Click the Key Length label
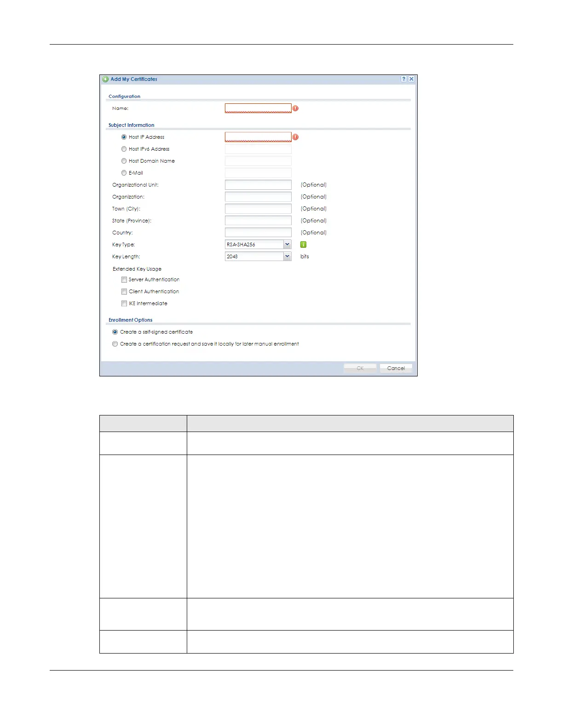The height and width of the screenshot is (728, 563). (x=126, y=256)
